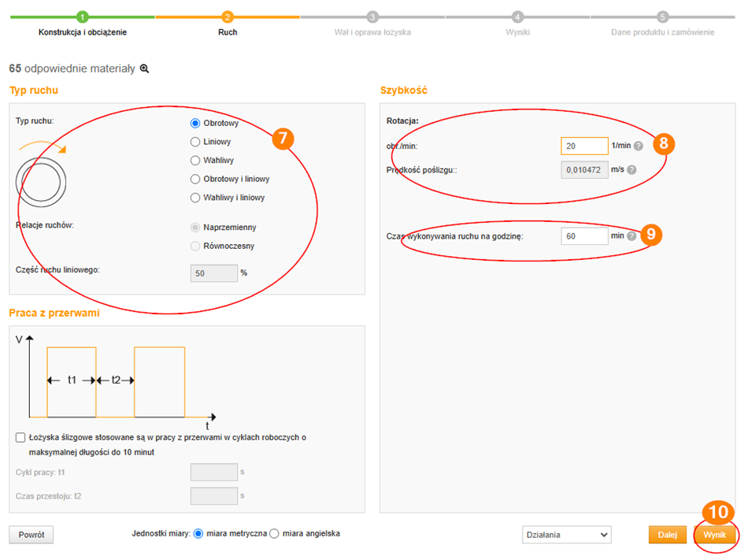Switch units to miara angielska
The height and width of the screenshot is (560, 744).
(x=275, y=533)
